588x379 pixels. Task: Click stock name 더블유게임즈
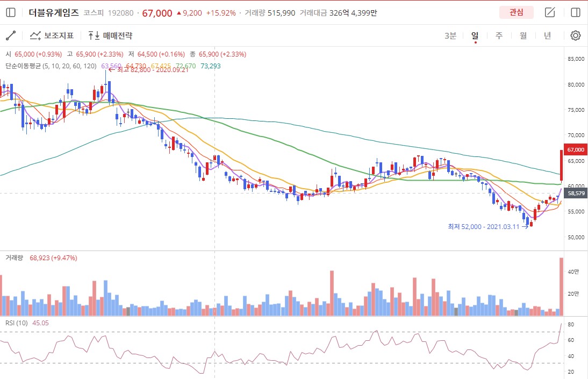click(x=54, y=13)
